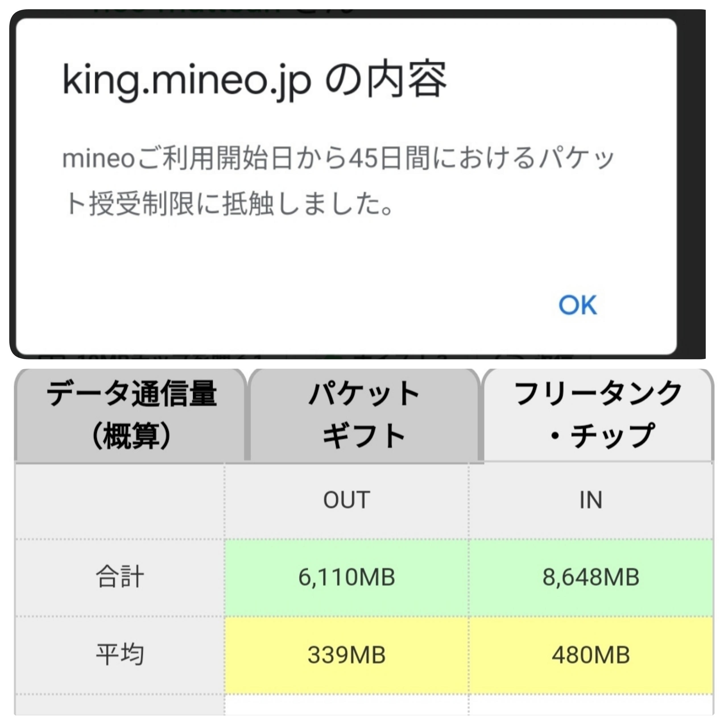Screen dimensions: 728x728
Task: Select the フリータンク・チップ tab
Action: click(x=598, y=415)
